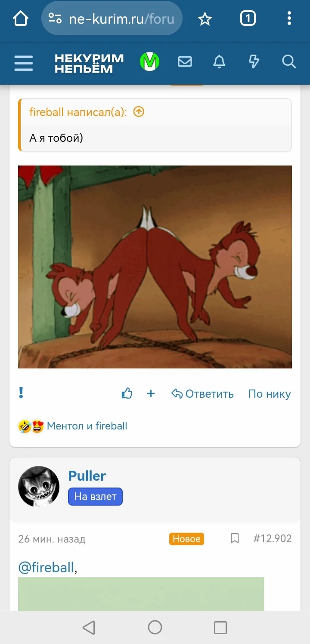This screenshot has width=310, height=644.
Task: Like the post with thumbs-up icon
Action: [127, 393]
